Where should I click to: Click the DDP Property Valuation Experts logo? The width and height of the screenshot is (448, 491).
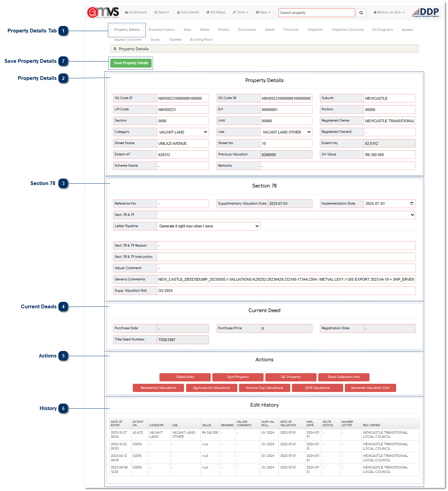[425, 13]
